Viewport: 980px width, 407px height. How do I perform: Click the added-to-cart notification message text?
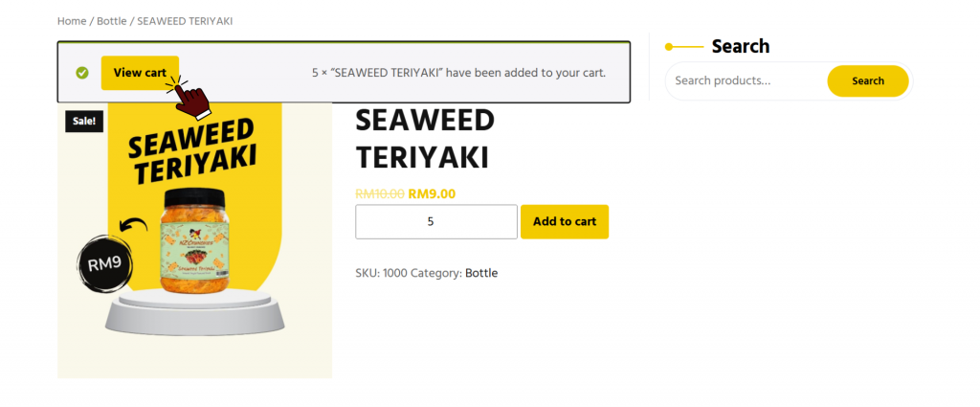pyautogui.click(x=458, y=73)
